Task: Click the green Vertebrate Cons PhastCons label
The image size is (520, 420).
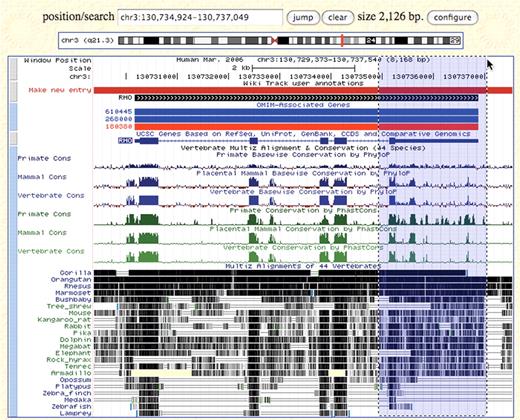Action: coord(51,251)
